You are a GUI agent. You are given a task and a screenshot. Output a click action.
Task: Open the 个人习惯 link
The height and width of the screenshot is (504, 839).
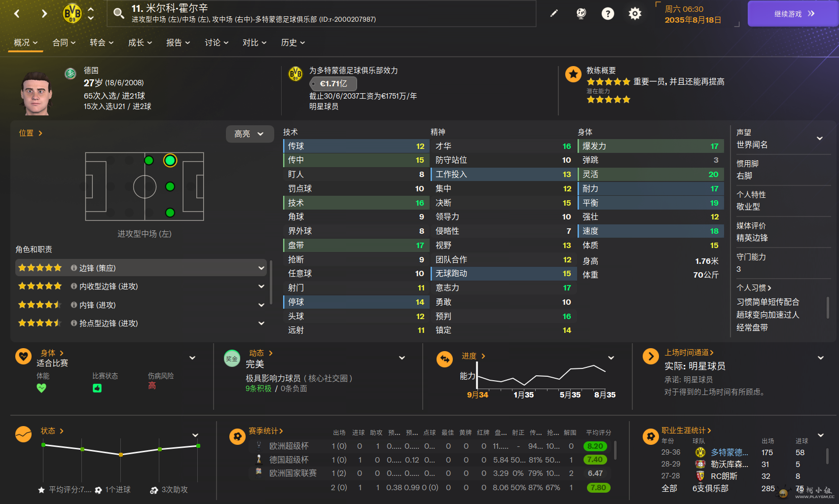pyautogui.click(x=753, y=288)
